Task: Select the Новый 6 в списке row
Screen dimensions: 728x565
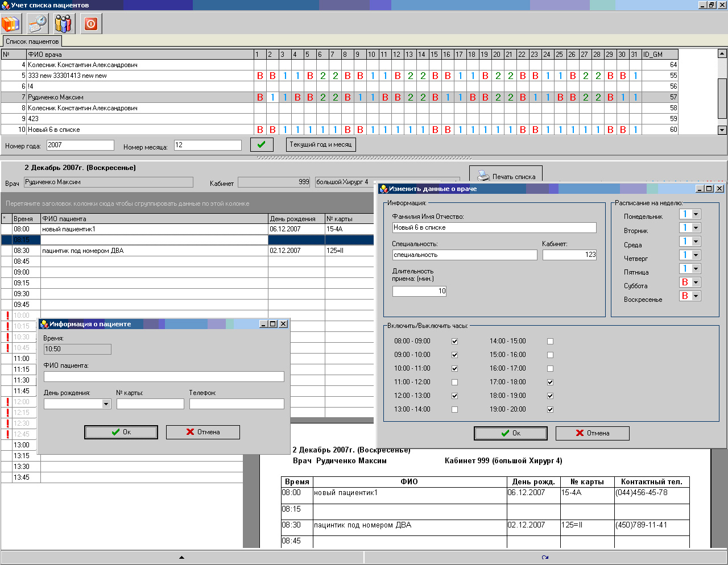Action: (339, 130)
